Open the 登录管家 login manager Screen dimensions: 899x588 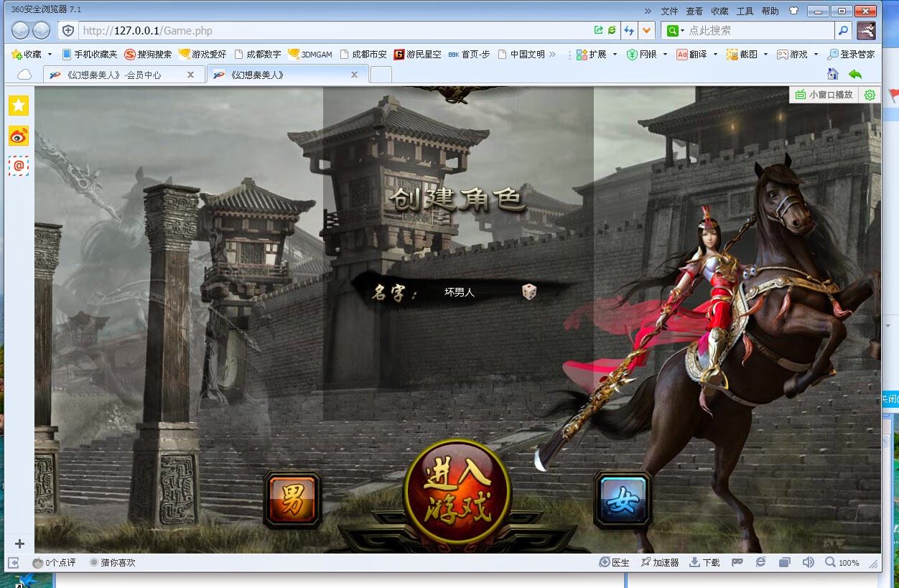tap(852, 54)
